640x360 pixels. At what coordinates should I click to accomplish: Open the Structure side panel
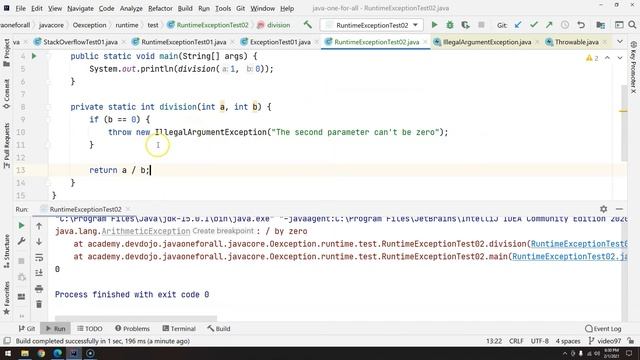pyautogui.click(x=6, y=251)
